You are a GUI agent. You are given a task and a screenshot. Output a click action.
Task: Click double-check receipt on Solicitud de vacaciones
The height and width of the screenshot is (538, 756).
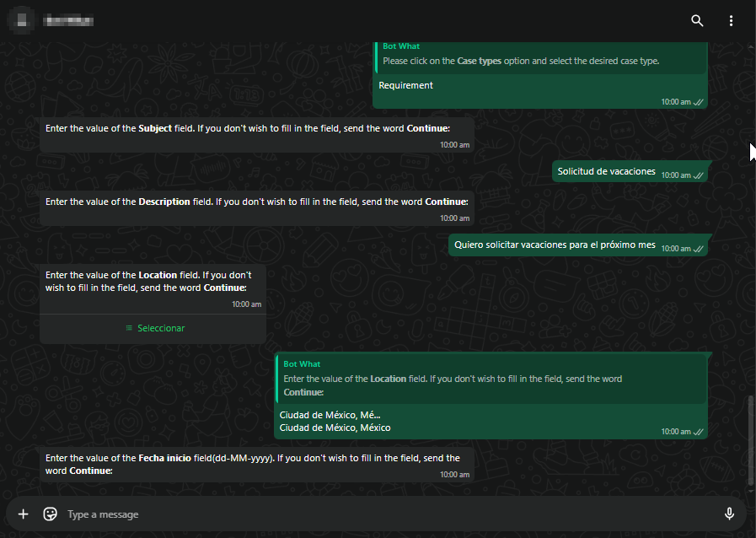pyautogui.click(x=698, y=175)
